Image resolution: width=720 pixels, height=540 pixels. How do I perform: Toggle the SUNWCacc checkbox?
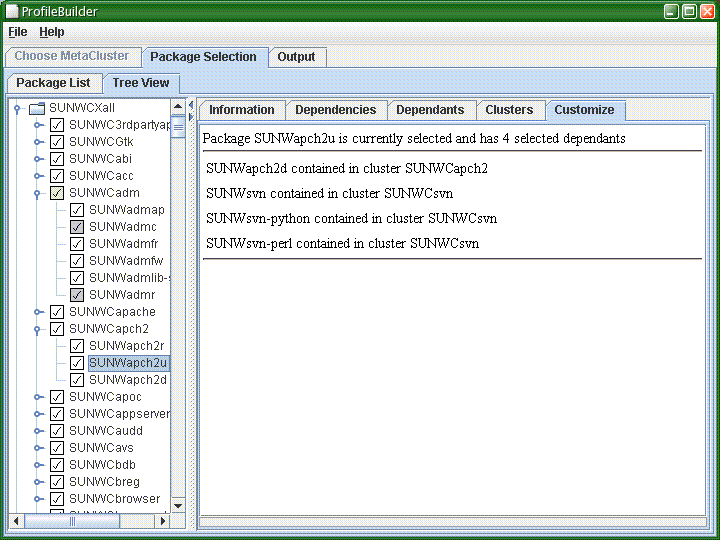[x=57, y=176]
